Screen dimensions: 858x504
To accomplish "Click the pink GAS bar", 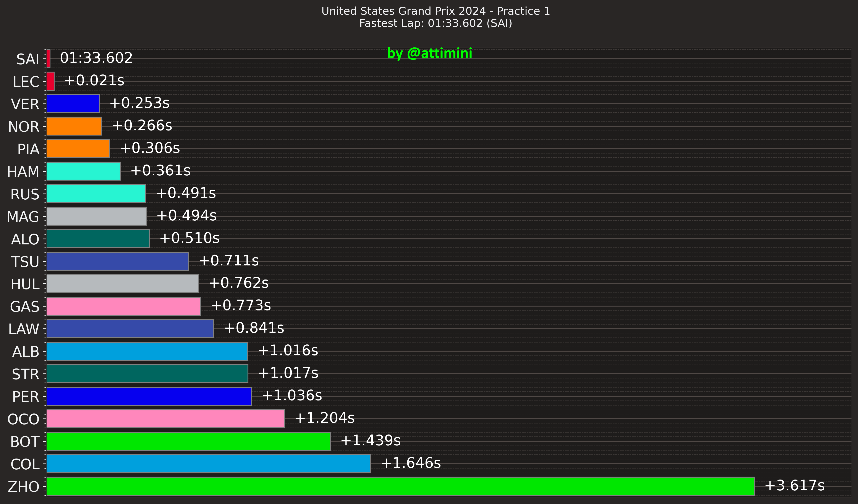I will pos(123,306).
